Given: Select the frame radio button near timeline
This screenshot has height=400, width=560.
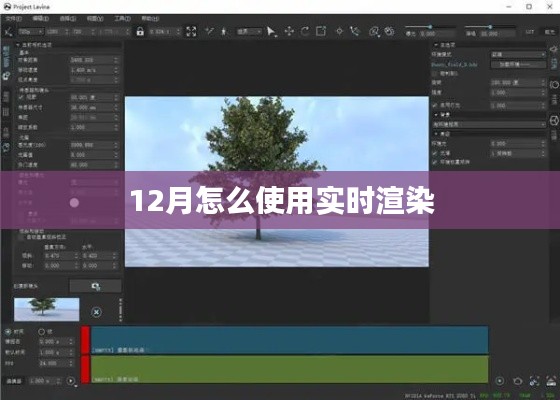Looking at the screenshot, I should tap(41, 332).
